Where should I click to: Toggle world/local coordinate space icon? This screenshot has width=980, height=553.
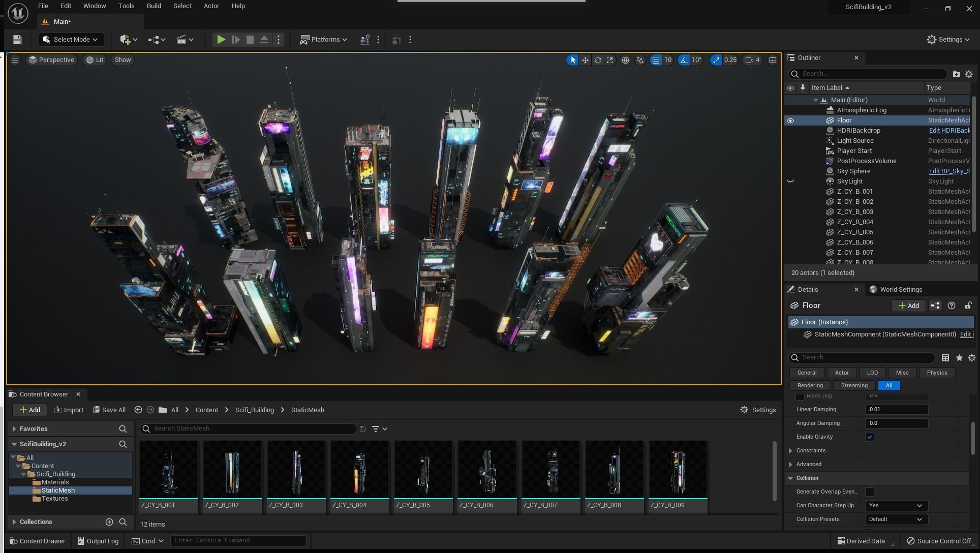(625, 60)
